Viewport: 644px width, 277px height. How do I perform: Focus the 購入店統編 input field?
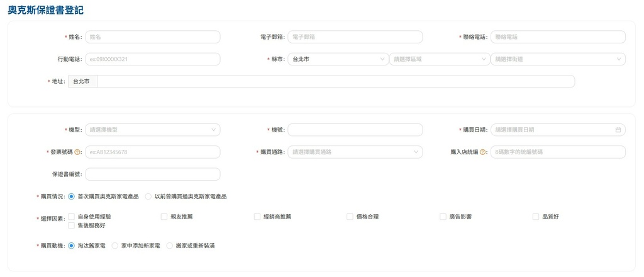558,152
